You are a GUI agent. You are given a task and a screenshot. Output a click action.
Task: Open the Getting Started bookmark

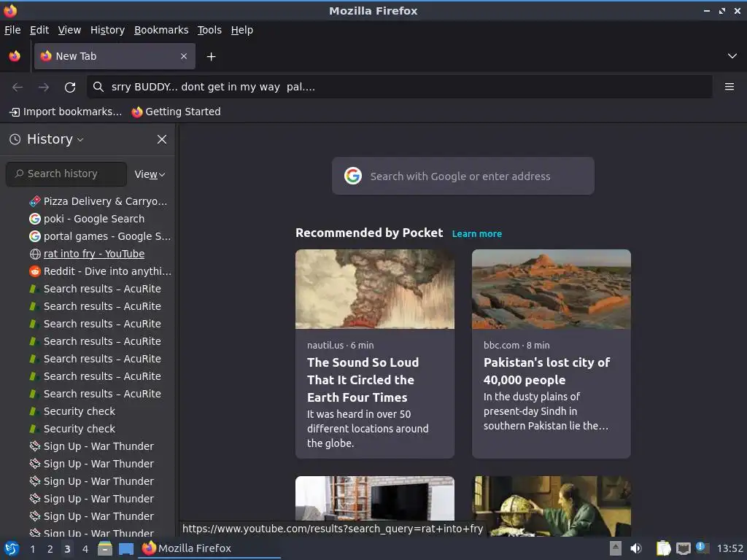(x=177, y=112)
